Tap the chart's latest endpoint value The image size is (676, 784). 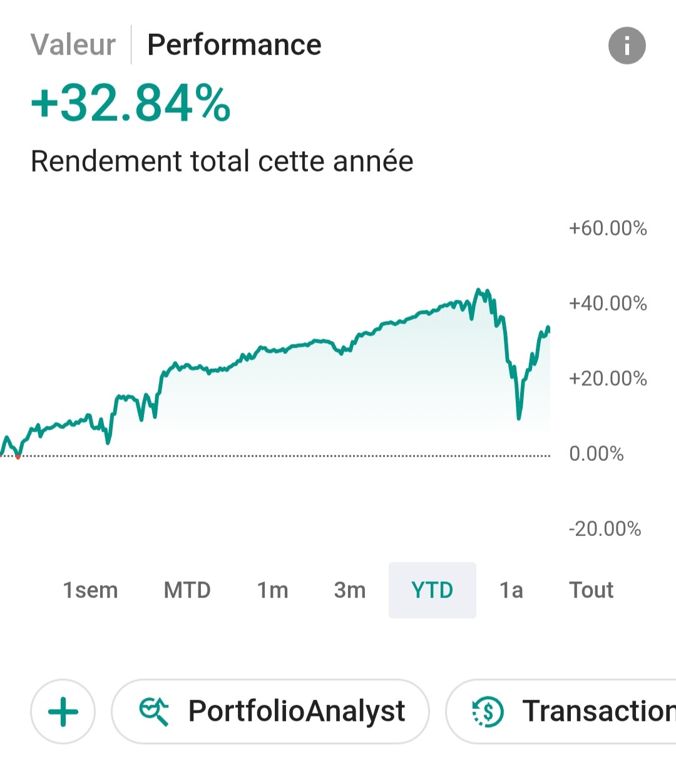coord(548,328)
